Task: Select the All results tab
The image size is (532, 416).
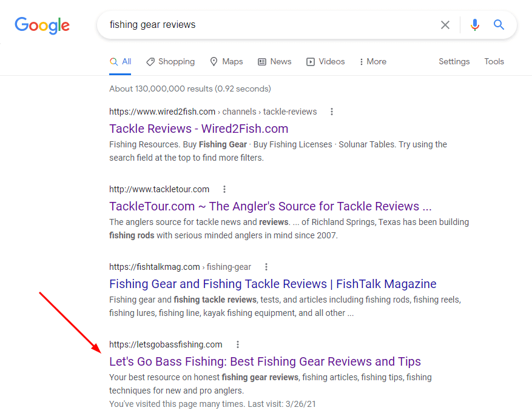Action: 121,62
